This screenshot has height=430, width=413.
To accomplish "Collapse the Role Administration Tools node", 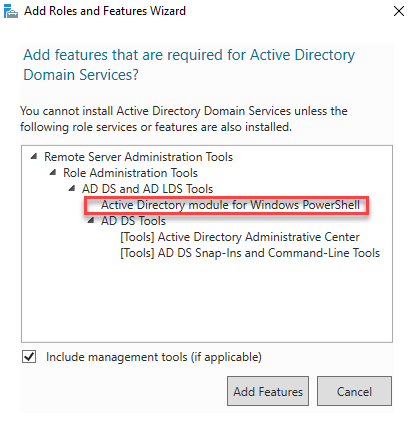I will pos(53,172).
